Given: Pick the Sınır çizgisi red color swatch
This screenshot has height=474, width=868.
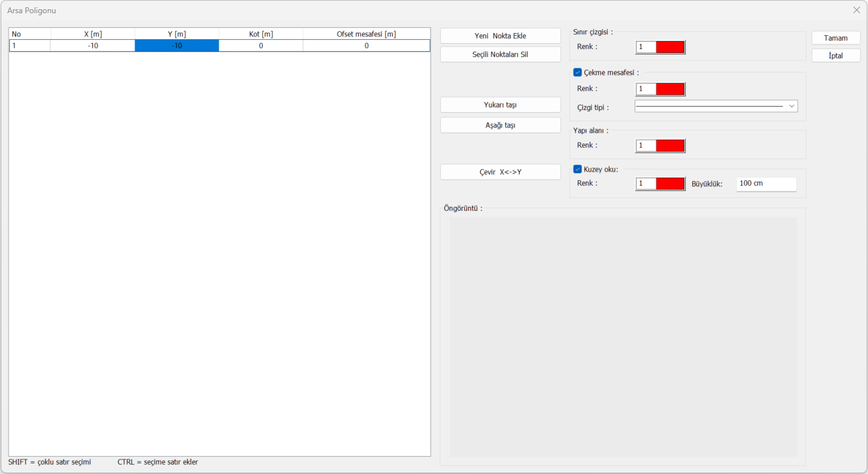Looking at the screenshot, I should click(x=670, y=47).
